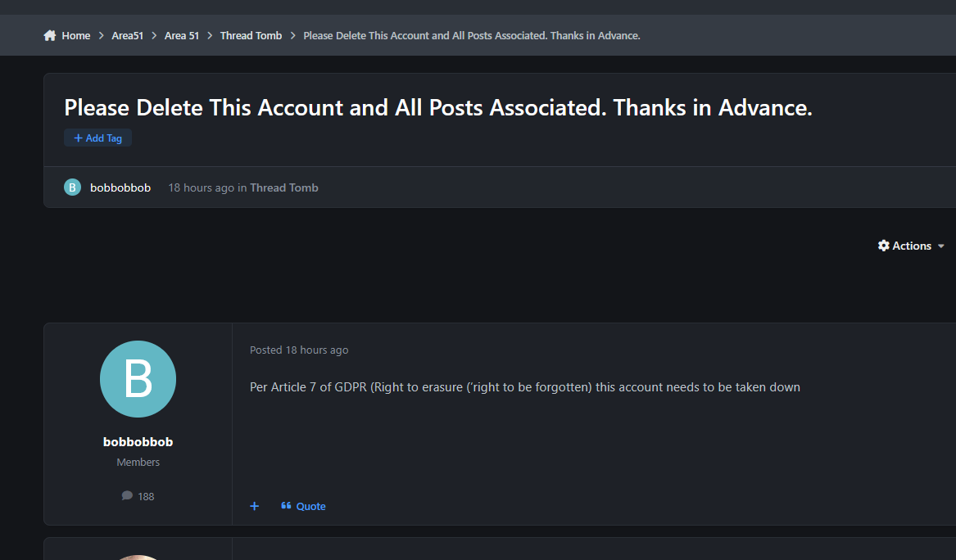This screenshot has height=560, width=956.
Task: Click the Quote button under the post
Action: click(x=303, y=506)
